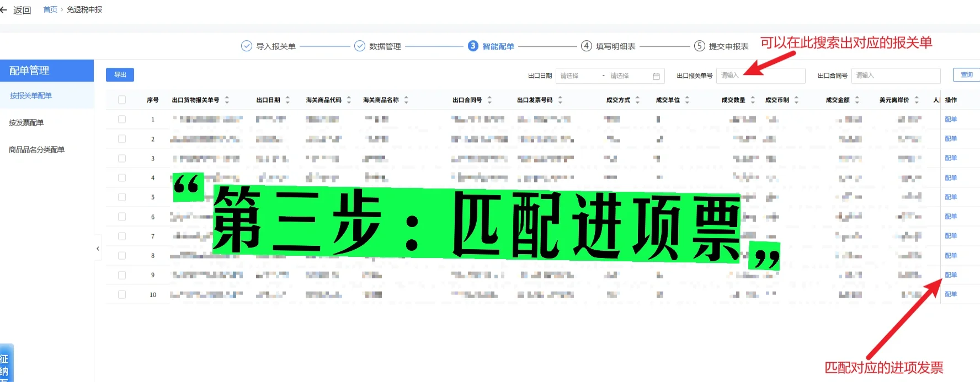Click 配单 link in row 1
980x382 pixels.
[951, 119]
